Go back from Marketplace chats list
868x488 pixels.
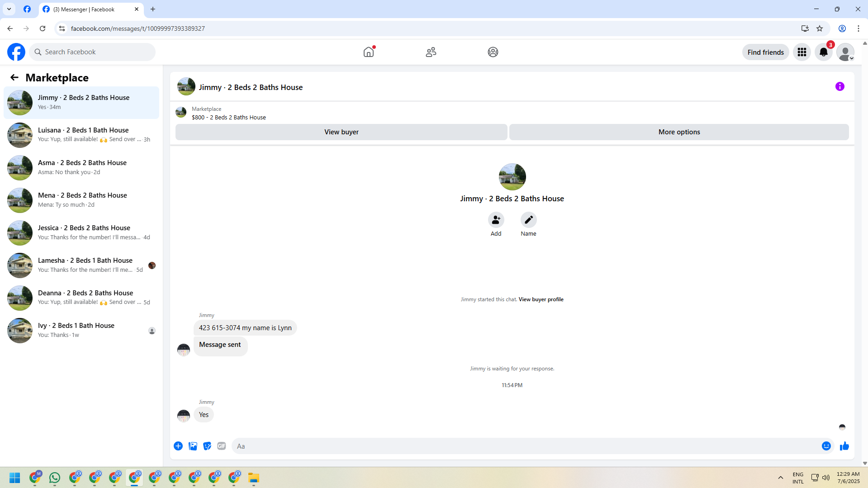tap(14, 77)
